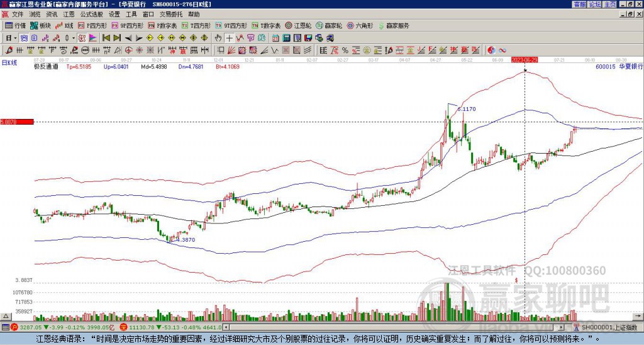Click the zigzag wave line tool
The height and width of the screenshot is (345, 644).
[x=274, y=50]
